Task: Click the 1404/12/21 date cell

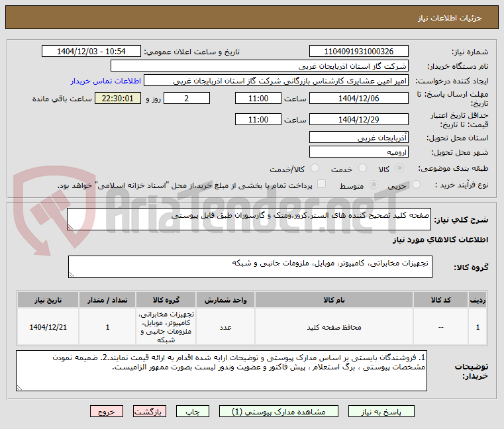Action: (48, 327)
